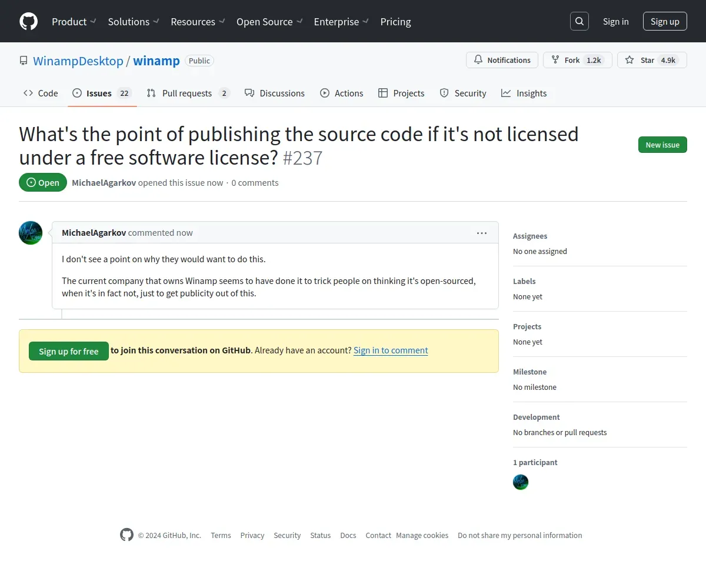Expand the Product dropdown menu
This screenshot has width=706, height=588.
point(74,22)
